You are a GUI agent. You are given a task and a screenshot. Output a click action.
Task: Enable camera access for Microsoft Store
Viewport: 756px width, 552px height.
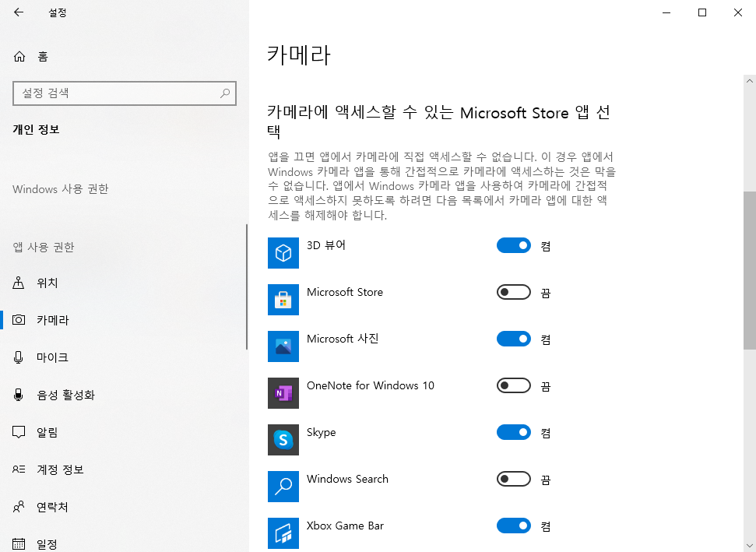pos(514,292)
